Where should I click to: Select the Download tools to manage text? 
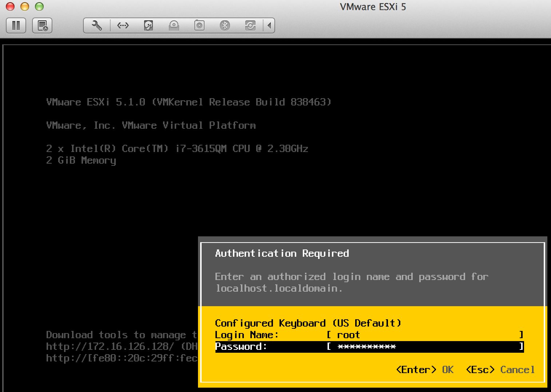coord(122,335)
